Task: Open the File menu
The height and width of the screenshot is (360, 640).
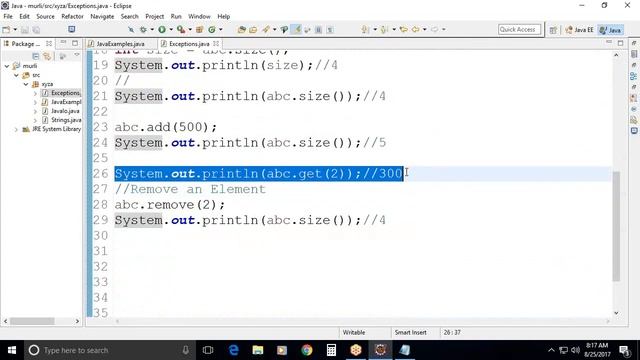Action: coord(8,16)
